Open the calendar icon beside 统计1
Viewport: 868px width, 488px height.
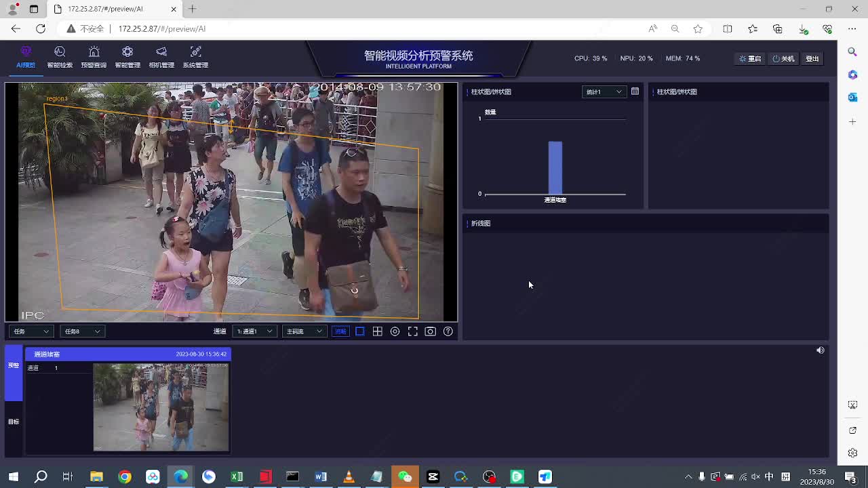coord(635,91)
